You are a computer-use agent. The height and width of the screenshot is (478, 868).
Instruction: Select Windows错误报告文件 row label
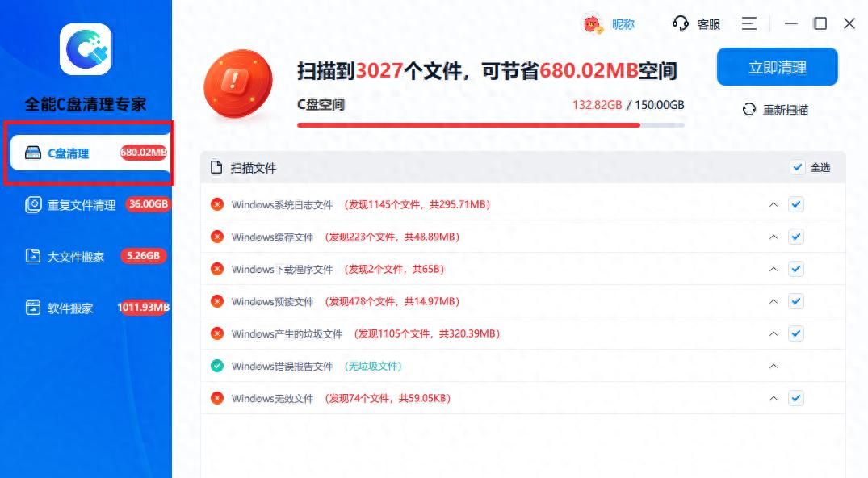coord(282,366)
